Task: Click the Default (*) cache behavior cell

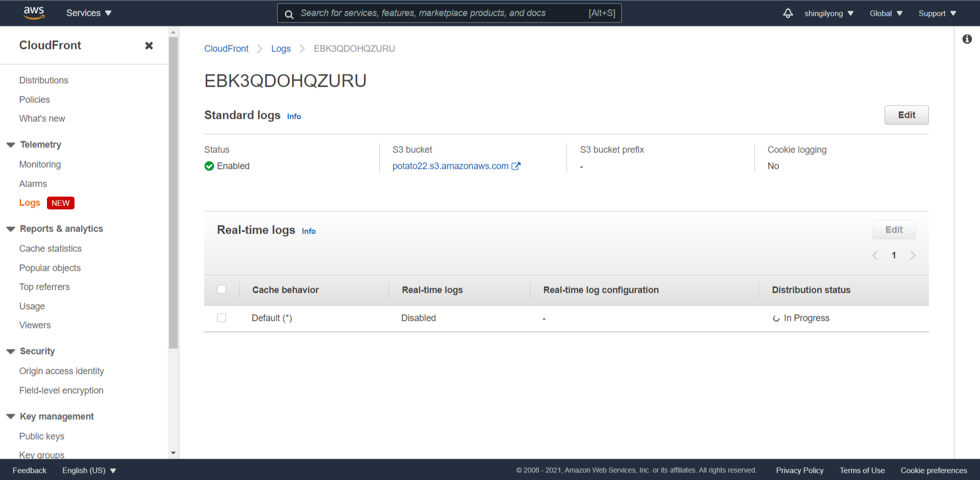Action: coord(272,318)
